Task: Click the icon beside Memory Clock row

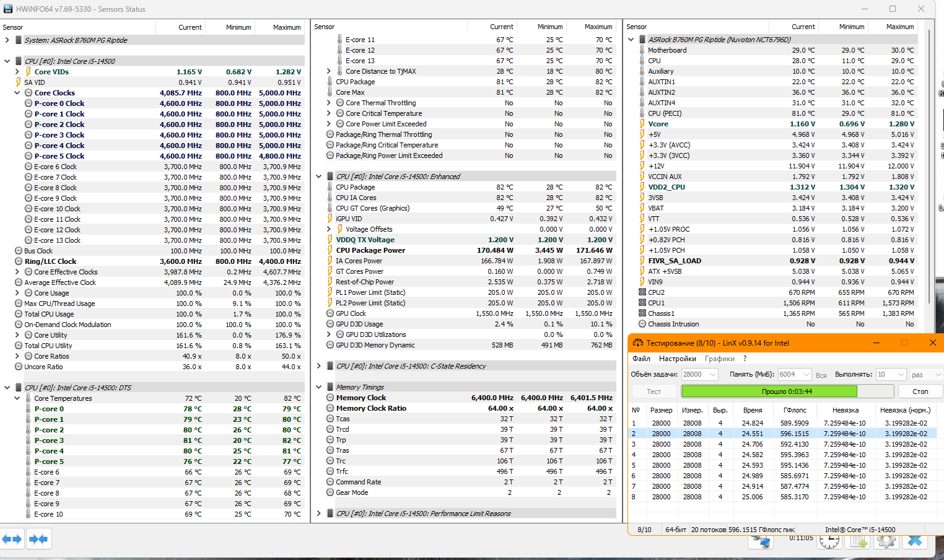Action: pyautogui.click(x=330, y=398)
